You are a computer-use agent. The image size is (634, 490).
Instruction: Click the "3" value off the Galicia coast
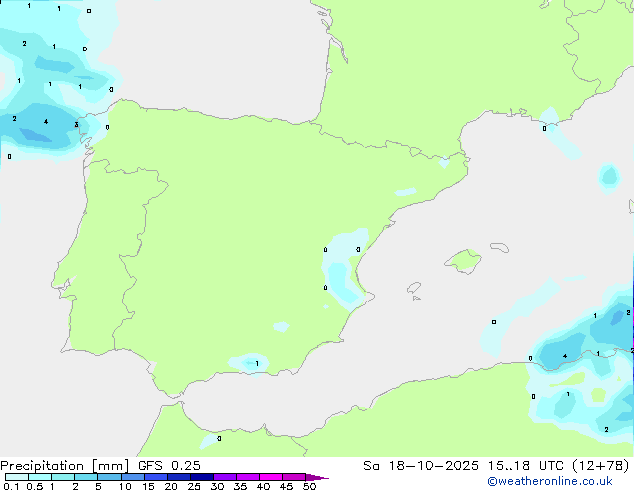click(76, 125)
